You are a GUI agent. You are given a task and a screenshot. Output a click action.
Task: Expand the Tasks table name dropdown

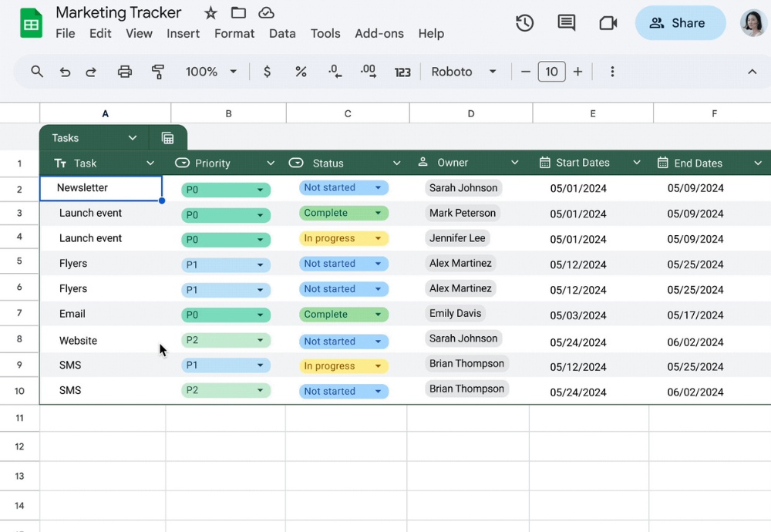pos(133,138)
